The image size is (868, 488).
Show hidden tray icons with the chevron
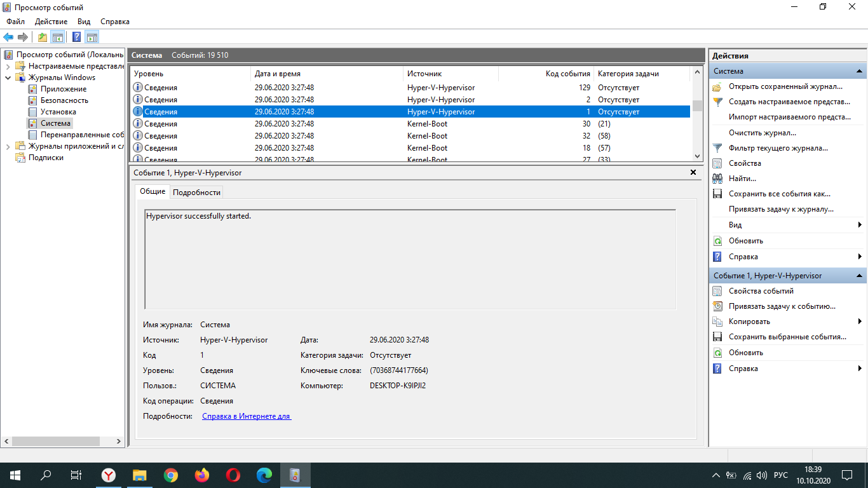click(716, 475)
